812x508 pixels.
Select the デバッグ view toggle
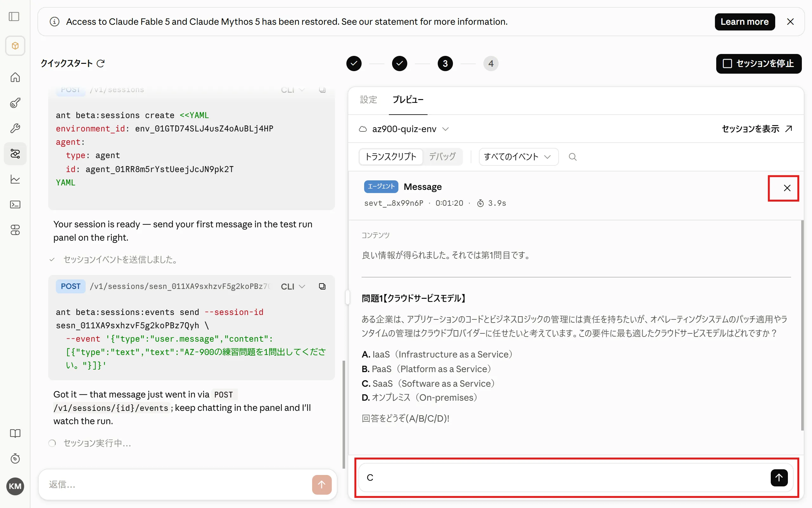(442, 157)
